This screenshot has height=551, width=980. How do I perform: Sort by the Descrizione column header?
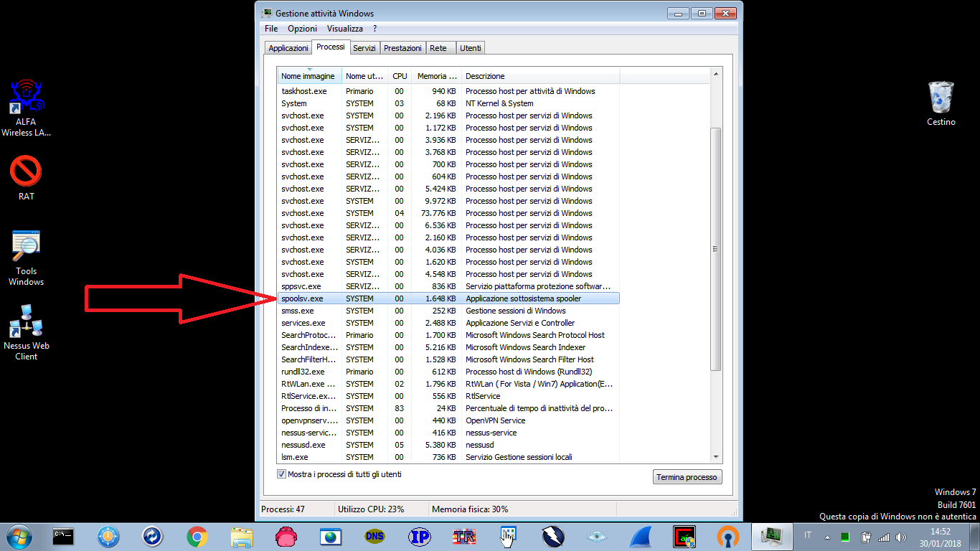(540, 76)
